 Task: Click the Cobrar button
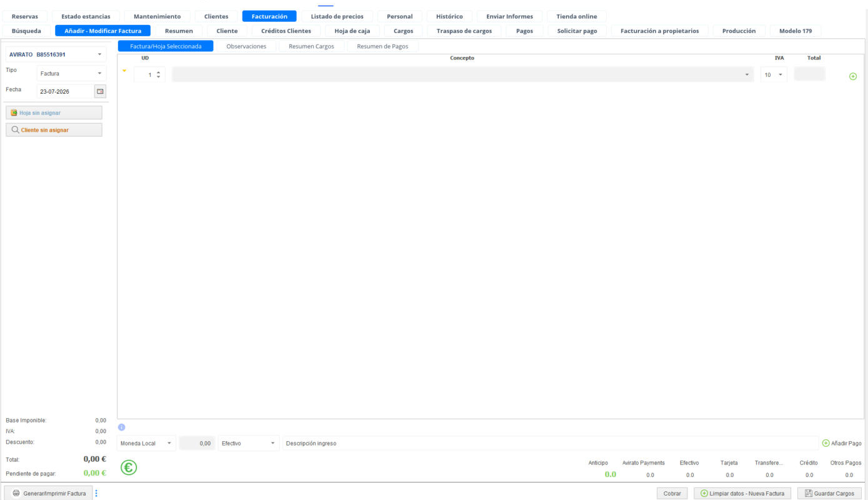672,493
